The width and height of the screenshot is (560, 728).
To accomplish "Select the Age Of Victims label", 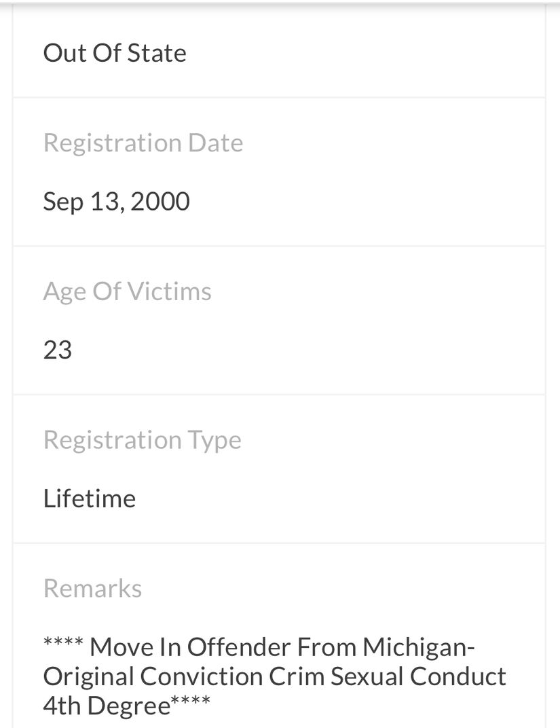I will (127, 293).
